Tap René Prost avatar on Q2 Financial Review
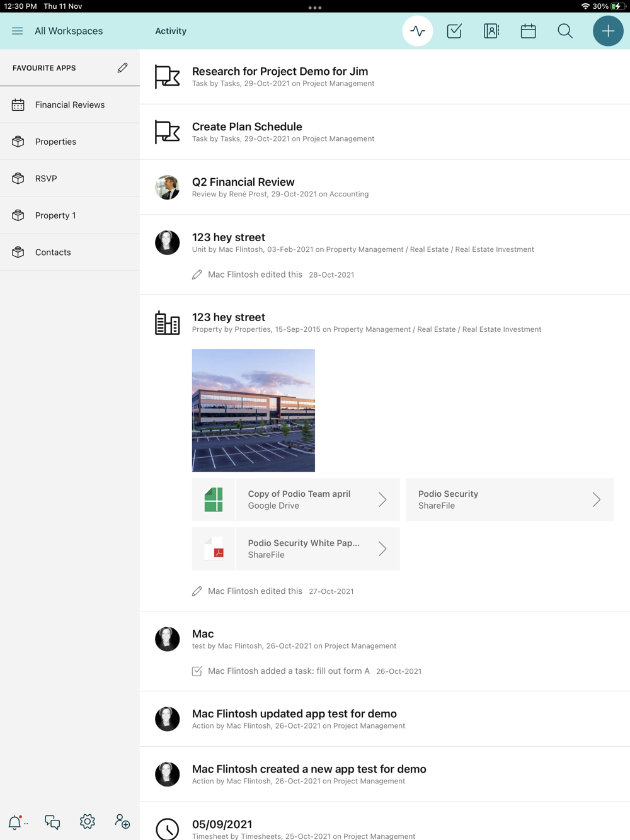630x840 pixels. (168, 187)
